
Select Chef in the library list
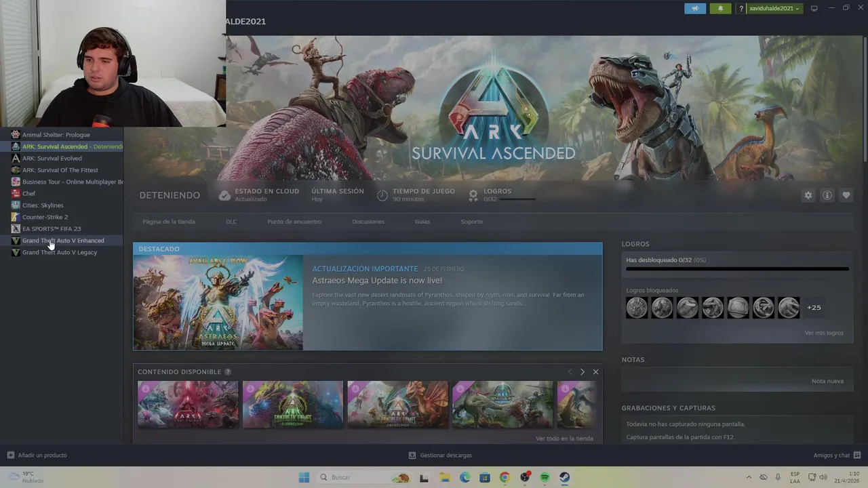point(62,193)
